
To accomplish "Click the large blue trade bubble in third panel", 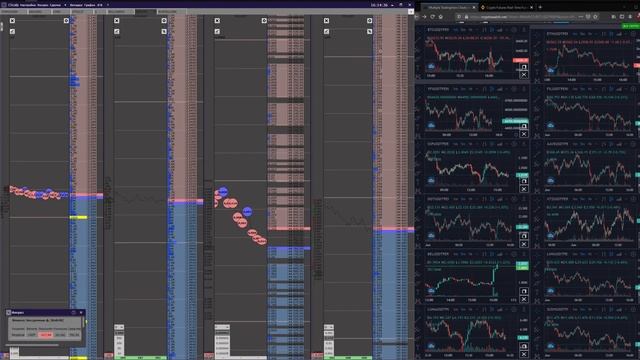I will click(222, 191).
